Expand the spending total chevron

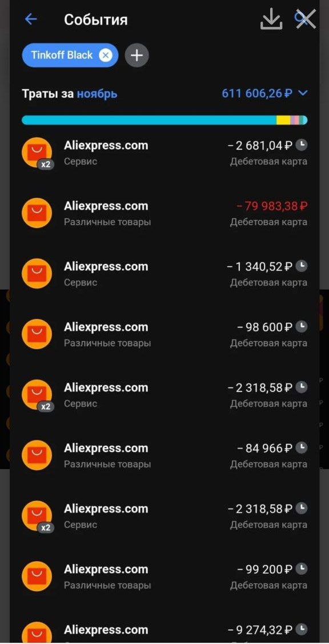(x=303, y=93)
